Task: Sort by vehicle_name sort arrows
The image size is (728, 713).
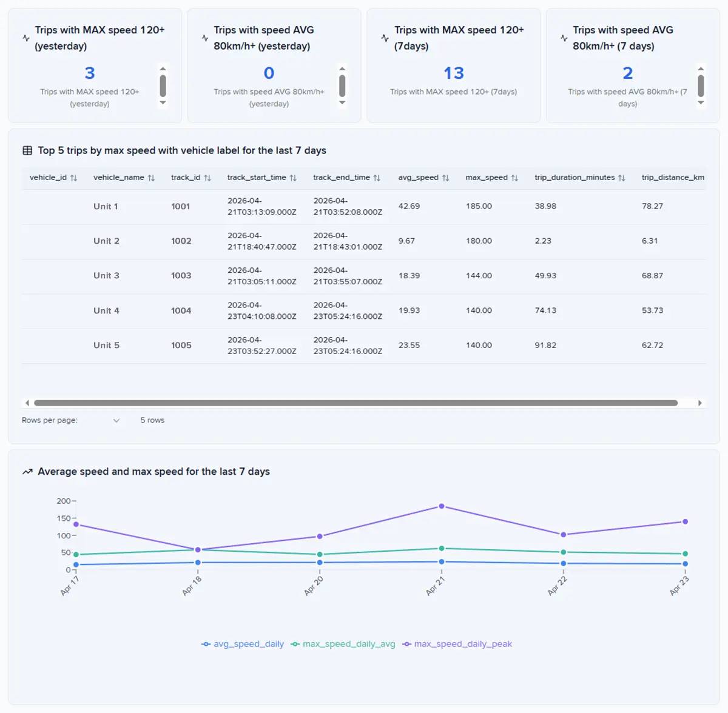Action: point(152,178)
